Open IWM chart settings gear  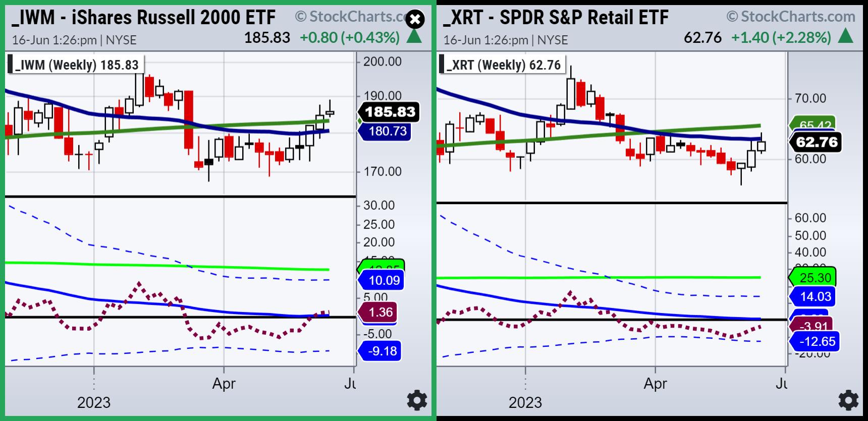(x=417, y=400)
